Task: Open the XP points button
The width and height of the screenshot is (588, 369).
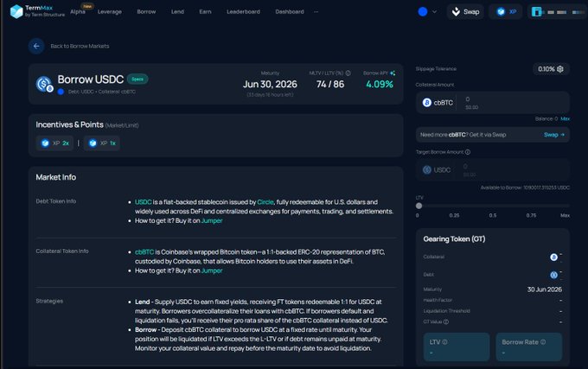Action: click(506, 11)
